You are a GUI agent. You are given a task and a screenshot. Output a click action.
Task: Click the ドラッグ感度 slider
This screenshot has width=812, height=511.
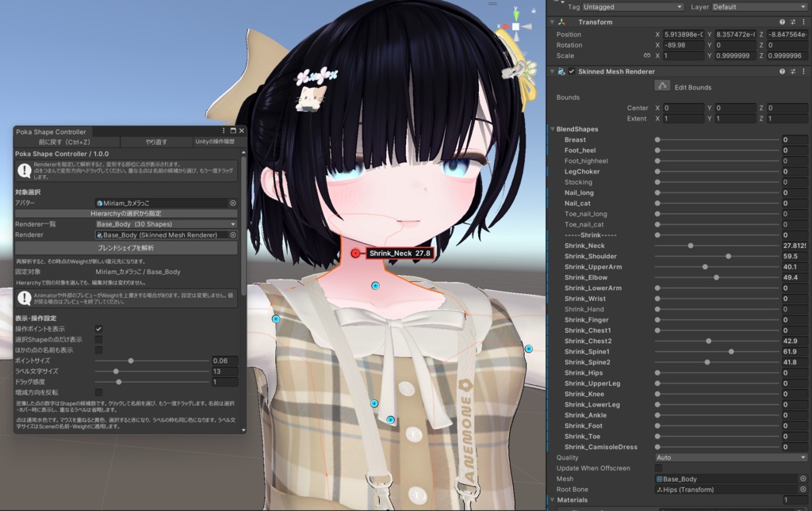point(152,382)
